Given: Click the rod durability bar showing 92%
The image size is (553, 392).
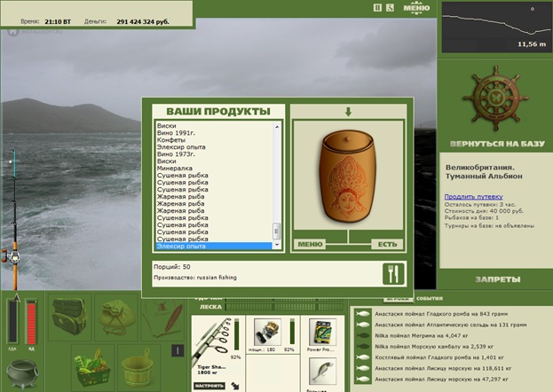Looking at the screenshot, I should coord(236,335).
